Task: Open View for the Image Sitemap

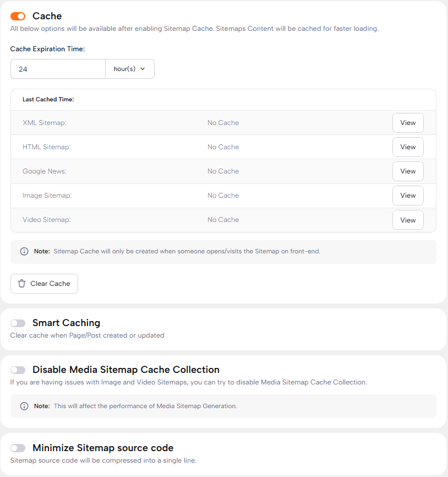Action: pyautogui.click(x=407, y=196)
